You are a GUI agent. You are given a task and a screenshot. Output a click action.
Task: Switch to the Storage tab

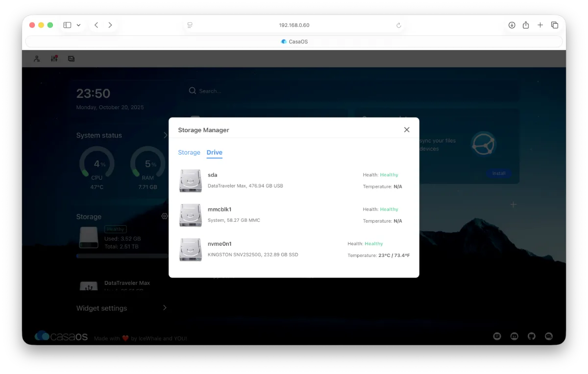(189, 153)
